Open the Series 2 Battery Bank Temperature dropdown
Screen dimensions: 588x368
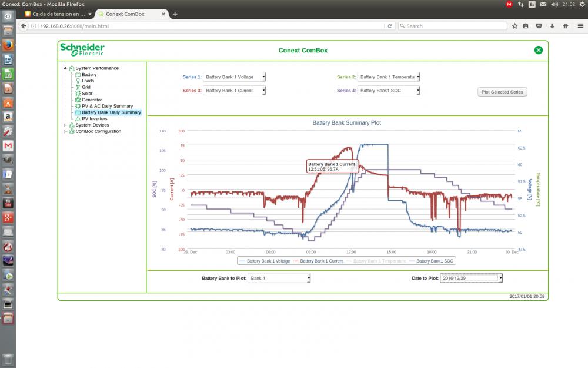pyautogui.click(x=389, y=77)
